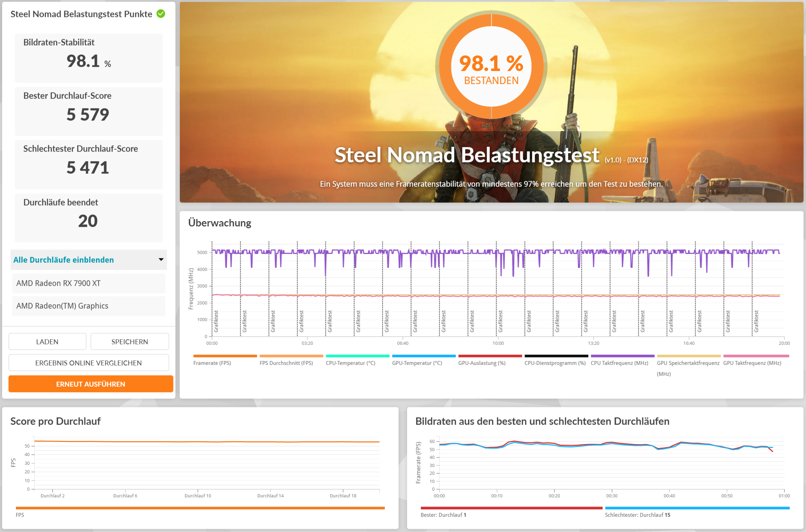The image size is (806, 532).
Task: Click ERNEUT AUSFÜHREN to rerun test
Action: coord(90,384)
